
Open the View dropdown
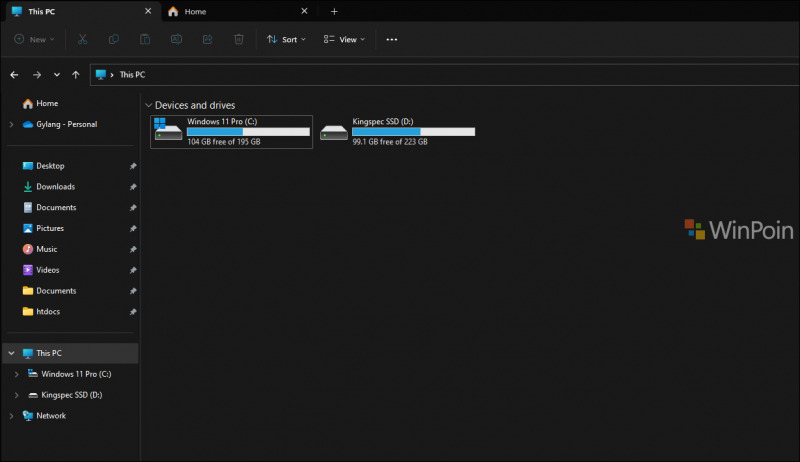(x=344, y=39)
